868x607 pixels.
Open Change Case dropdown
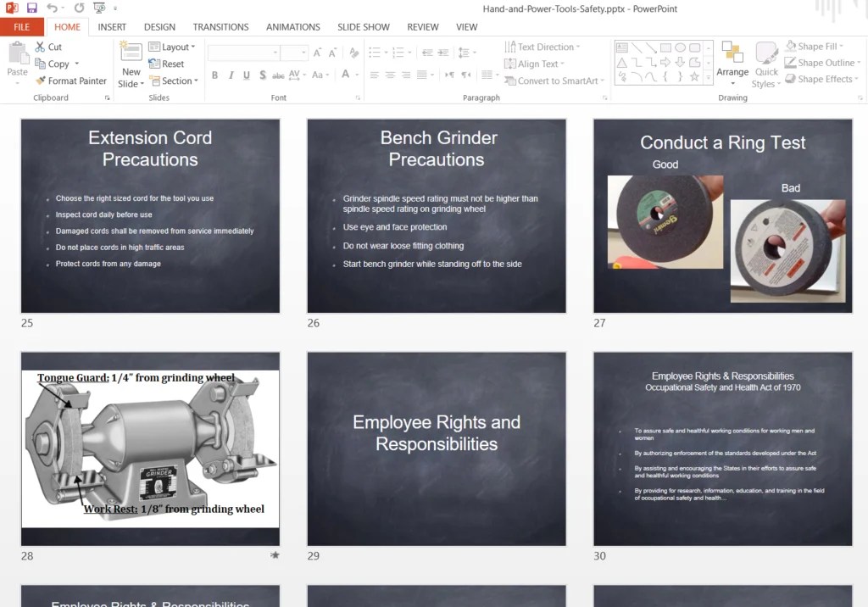coord(320,75)
